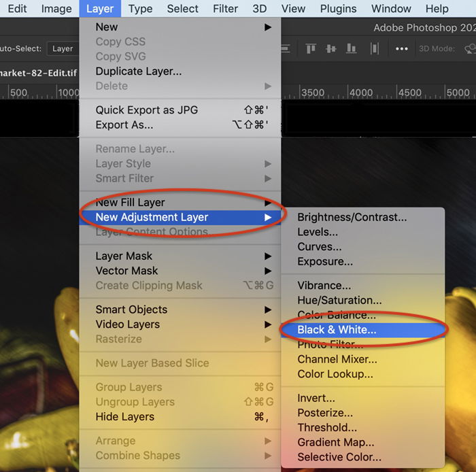Expand the New submenu
The image size is (476, 472).
[180, 27]
